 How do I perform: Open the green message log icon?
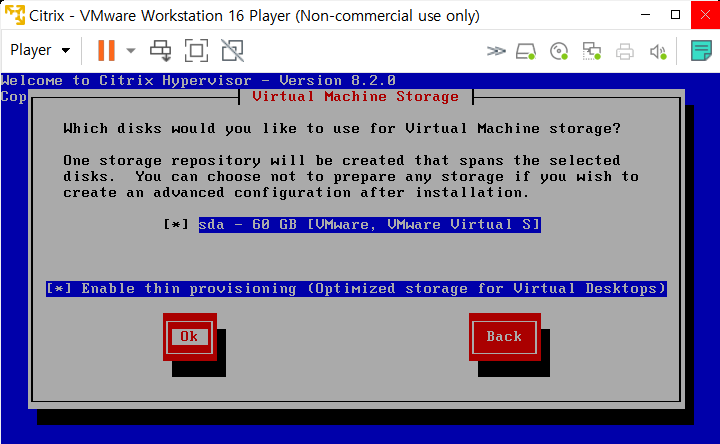pyautogui.click(x=701, y=51)
